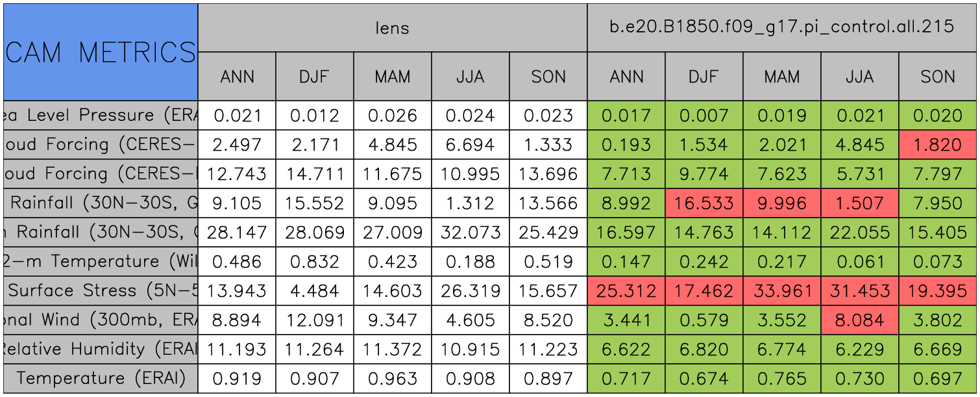
Task: Select the b.e20.B1850.f09_g17.pi_control.all.215 header
Action: pyautogui.click(x=781, y=27)
